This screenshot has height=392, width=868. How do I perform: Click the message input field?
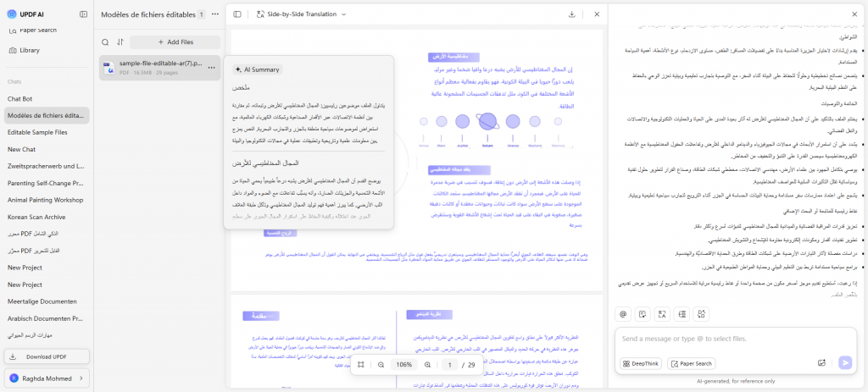[736, 339]
